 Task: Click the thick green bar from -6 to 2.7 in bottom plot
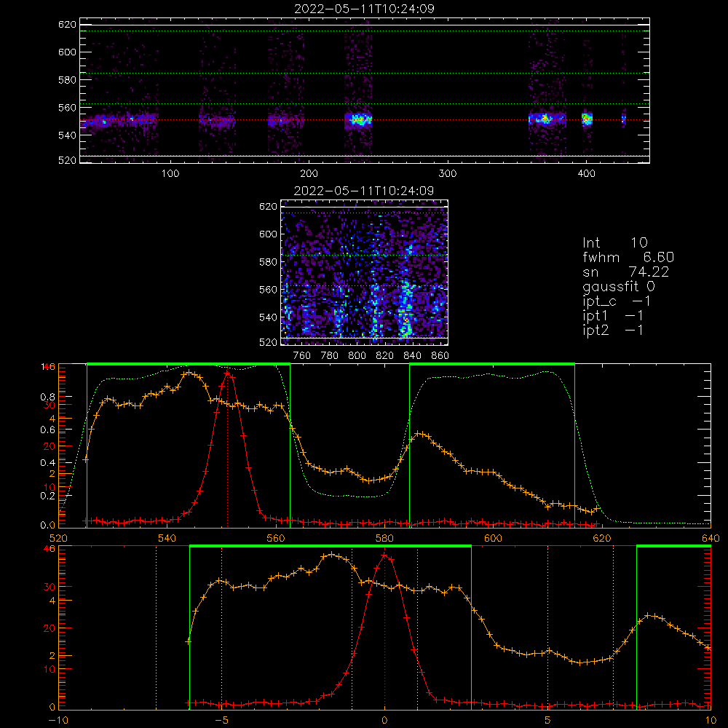click(x=331, y=547)
